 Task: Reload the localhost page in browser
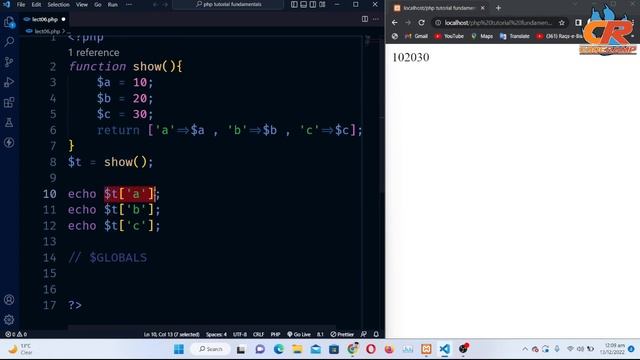pyautogui.click(x=421, y=23)
